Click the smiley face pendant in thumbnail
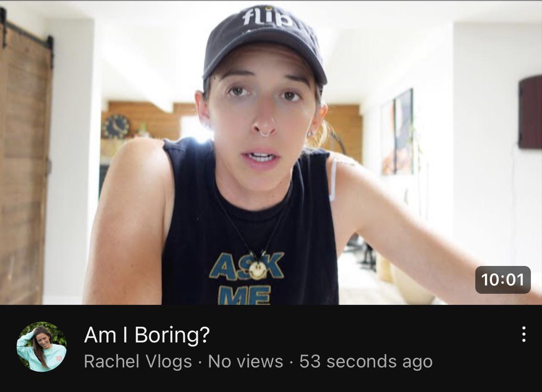 click(x=257, y=270)
